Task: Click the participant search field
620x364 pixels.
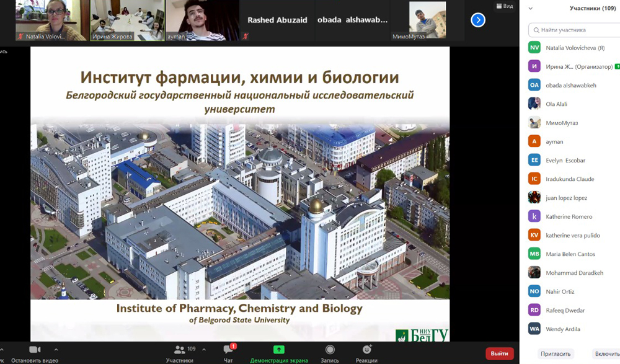Action: click(577, 30)
